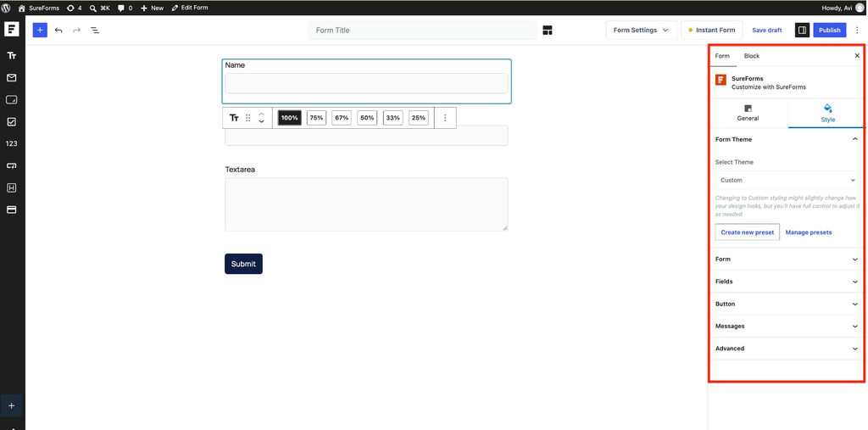The image size is (868, 430).
Task: Click the Instant Form button
Action: [712, 30]
